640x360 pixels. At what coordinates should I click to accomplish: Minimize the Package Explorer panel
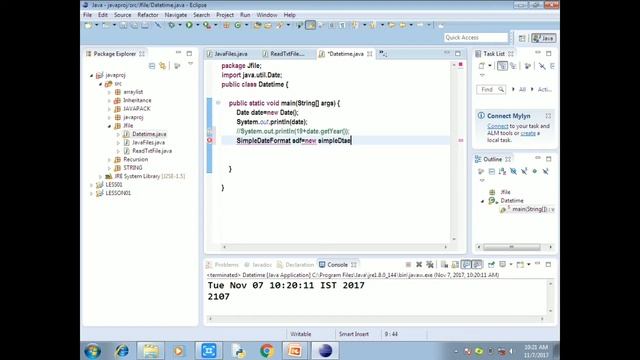[178, 53]
